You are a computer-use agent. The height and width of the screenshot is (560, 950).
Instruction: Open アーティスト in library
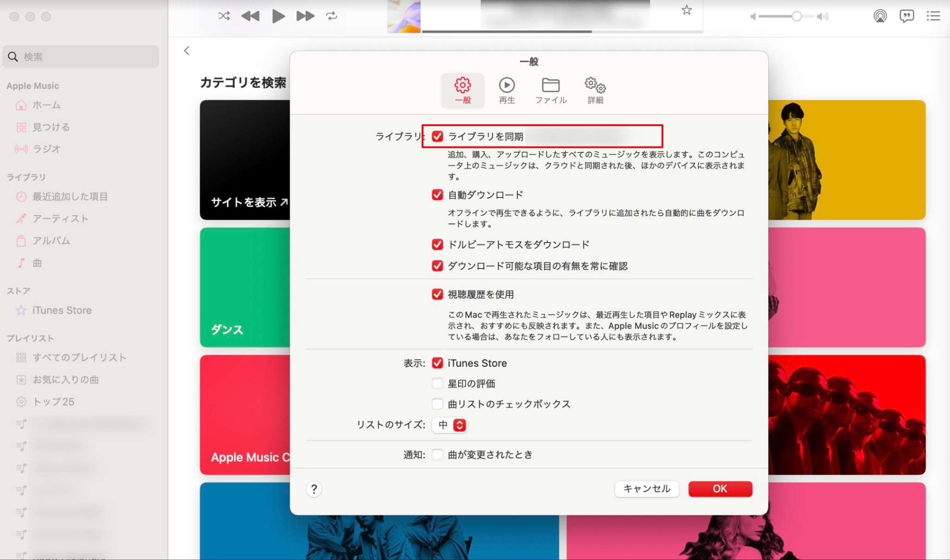point(60,218)
